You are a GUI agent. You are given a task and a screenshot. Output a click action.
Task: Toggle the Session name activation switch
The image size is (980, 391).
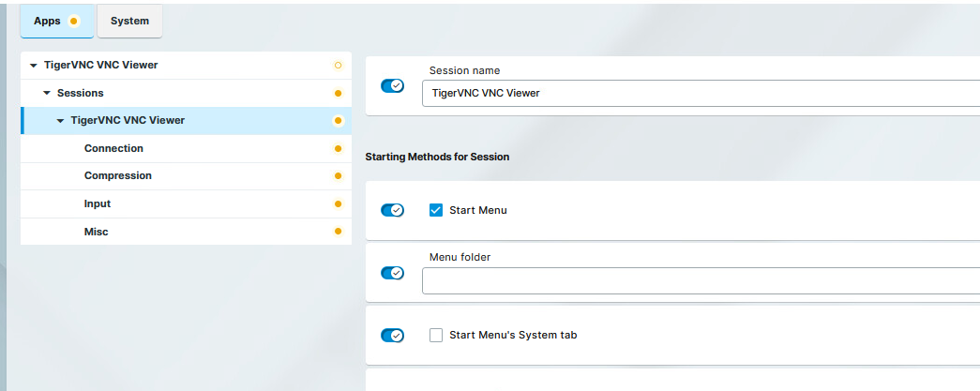tap(392, 85)
